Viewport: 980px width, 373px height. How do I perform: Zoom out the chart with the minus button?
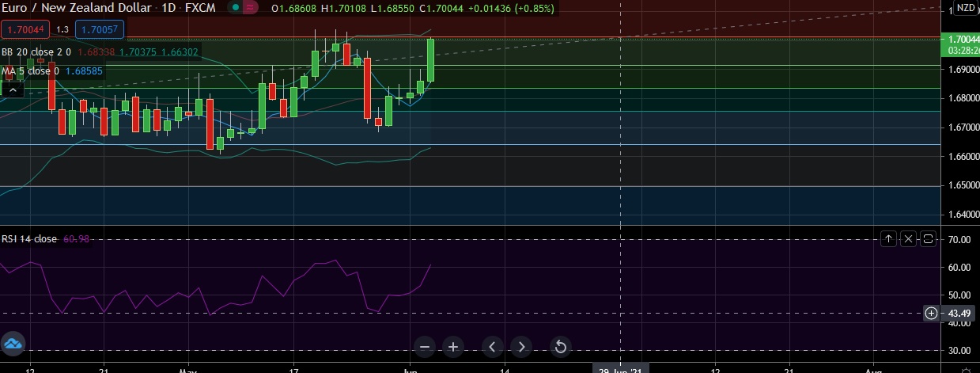click(425, 346)
